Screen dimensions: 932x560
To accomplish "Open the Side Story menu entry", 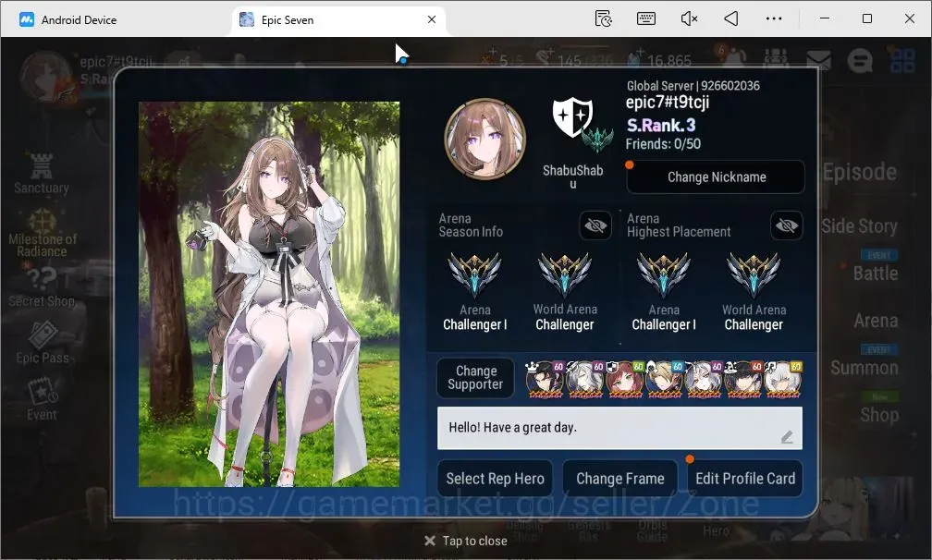I will point(860,226).
